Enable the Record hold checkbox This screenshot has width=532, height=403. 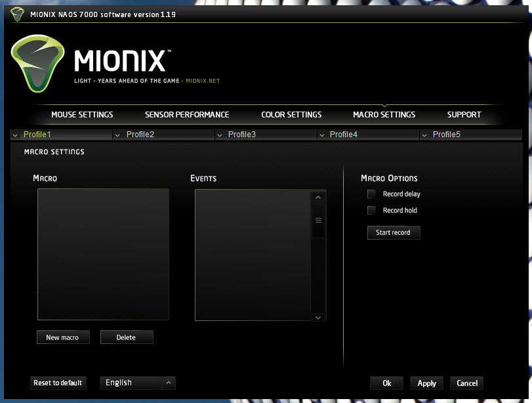(371, 210)
